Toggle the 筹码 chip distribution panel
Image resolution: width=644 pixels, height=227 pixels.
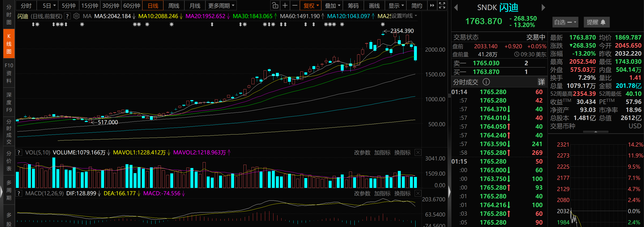[353, 6]
